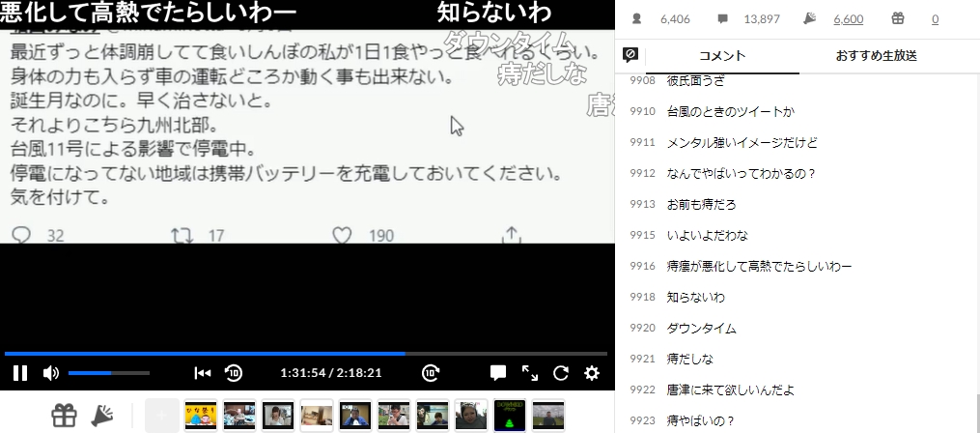
Task: Enter fullscreen mode
Action: (530, 373)
